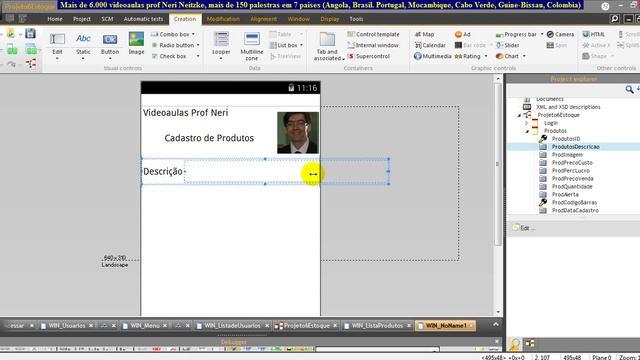Open the Chart dropdown arrow

coord(524,56)
